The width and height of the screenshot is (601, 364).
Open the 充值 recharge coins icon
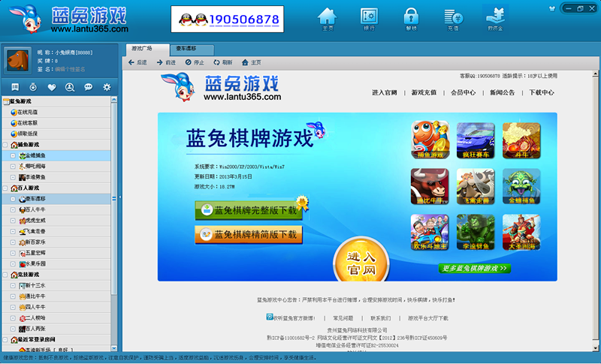[454, 19]
